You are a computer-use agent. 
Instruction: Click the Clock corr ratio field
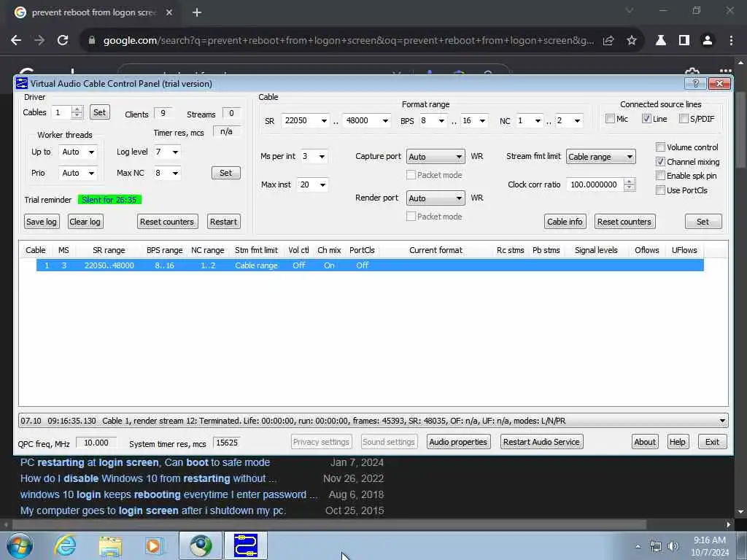click(x=595, y=184)
